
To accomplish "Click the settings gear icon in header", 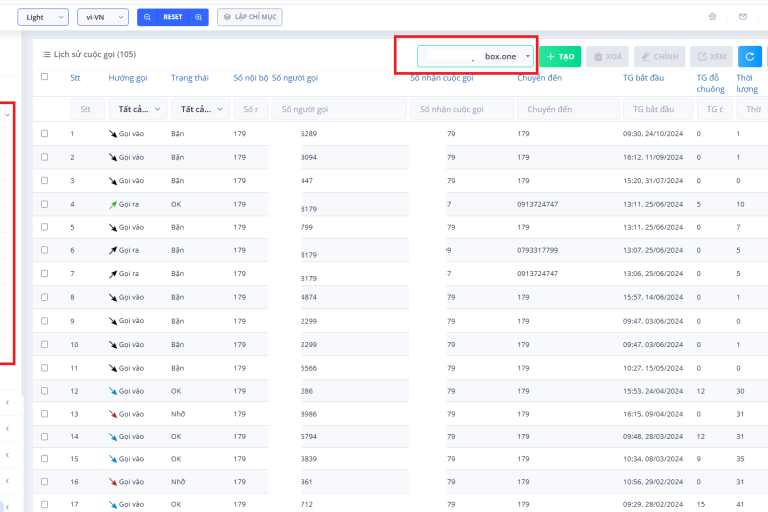I will click(713, 17).
